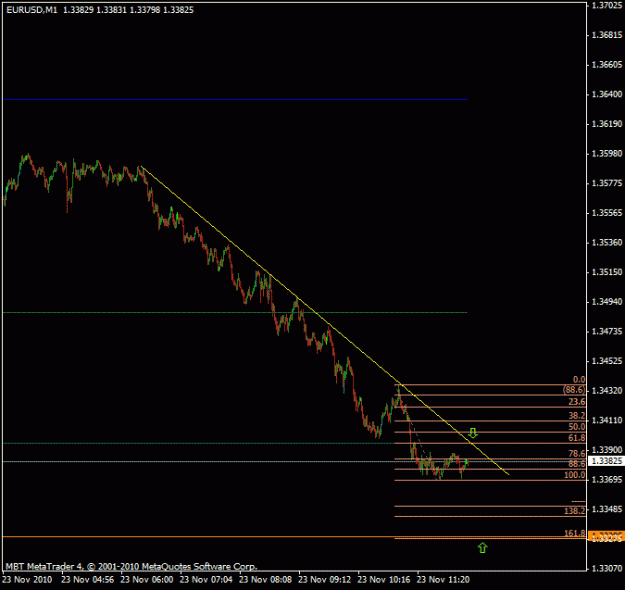
Task: Click the green up arrow below 161.8 level
Action: point(482,548)
